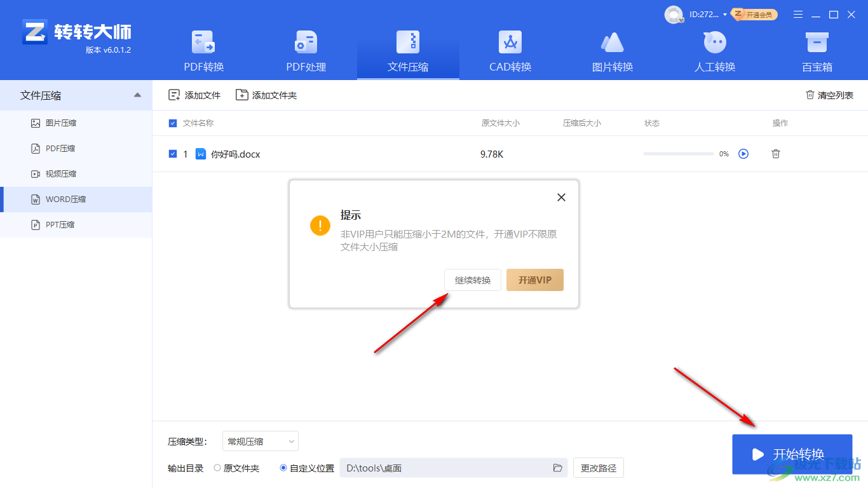The width and height of the screenshot is (868, 488).
Task: Click the 添加文件 button
Action: [194, 95]
